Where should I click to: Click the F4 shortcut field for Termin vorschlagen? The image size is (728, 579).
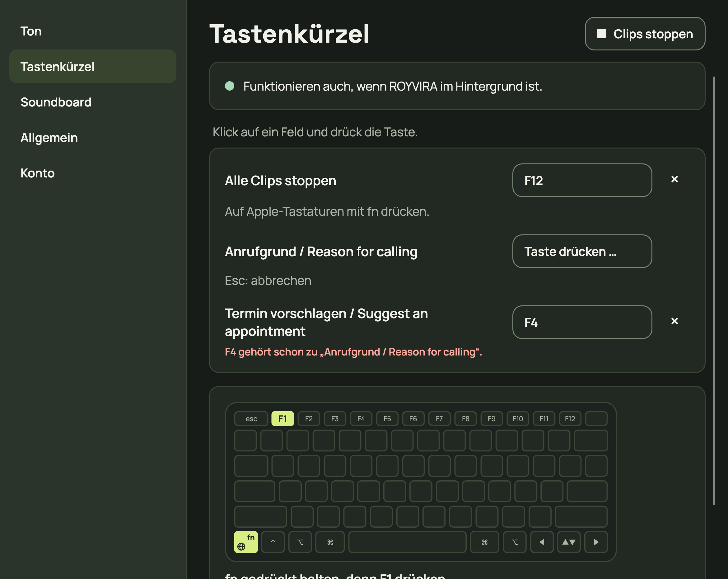pyautogui.click(x=582, y=322)
